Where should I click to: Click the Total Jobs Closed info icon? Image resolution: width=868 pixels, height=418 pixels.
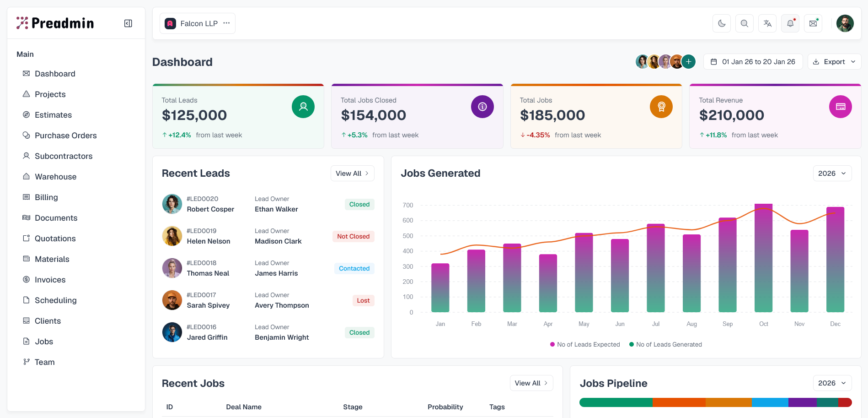coord(482,107)
